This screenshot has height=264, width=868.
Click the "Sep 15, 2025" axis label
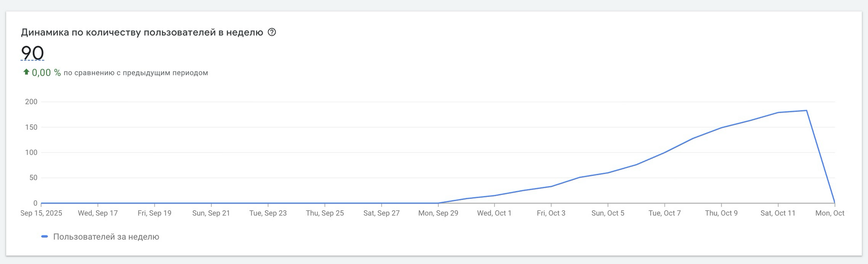click(x=41, y=213)
